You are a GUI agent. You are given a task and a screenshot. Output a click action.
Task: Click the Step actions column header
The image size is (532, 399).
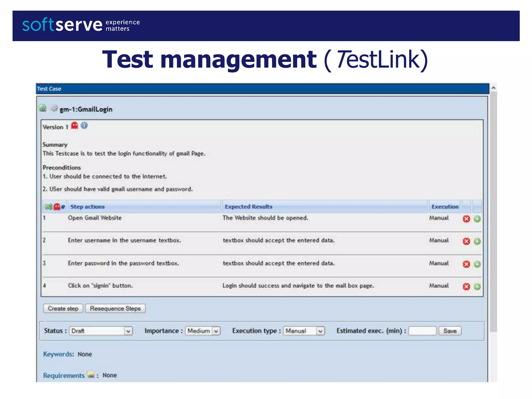point(144,207)
